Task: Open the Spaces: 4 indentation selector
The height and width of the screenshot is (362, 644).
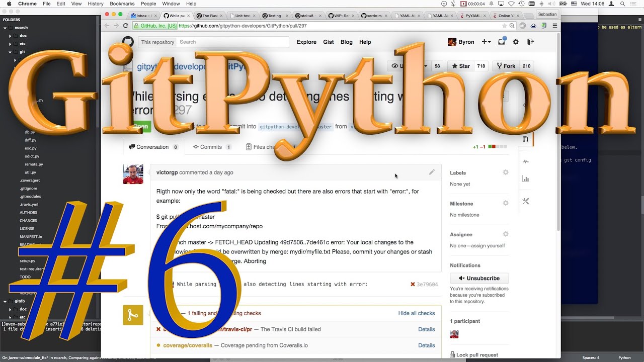Action: coord(591,357)
